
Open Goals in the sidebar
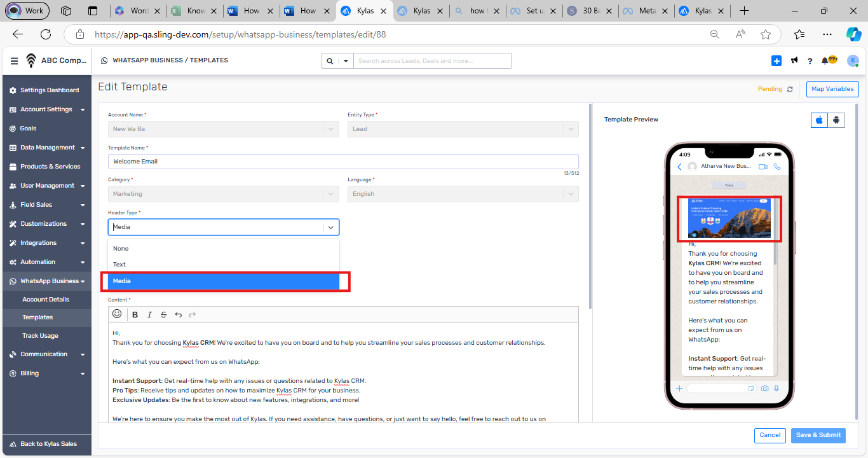(x=46, y=128)
